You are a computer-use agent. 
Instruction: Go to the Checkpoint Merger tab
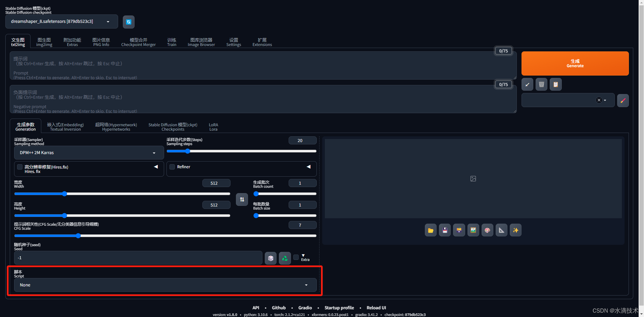[x=138, y=42]
